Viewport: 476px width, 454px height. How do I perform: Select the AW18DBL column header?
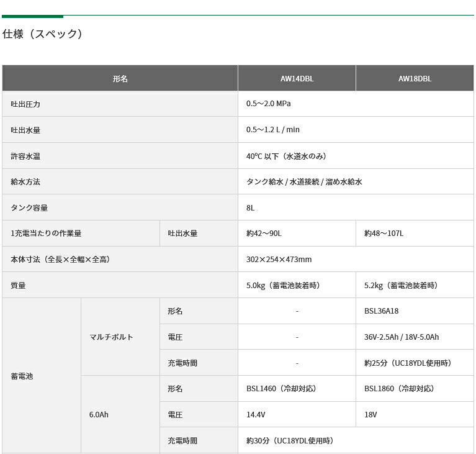(x=415, y=79)
